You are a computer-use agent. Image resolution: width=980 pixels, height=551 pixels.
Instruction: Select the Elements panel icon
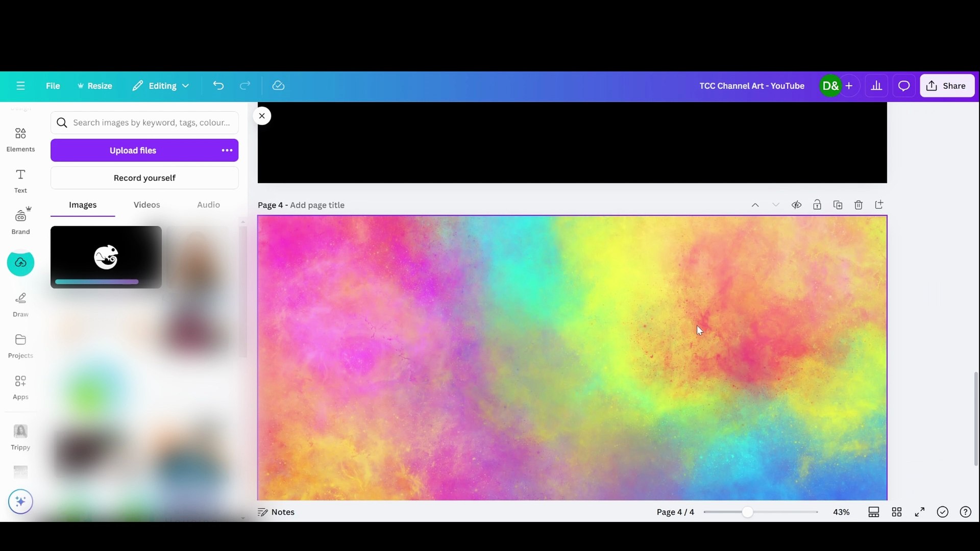click(x=20, y=138)
